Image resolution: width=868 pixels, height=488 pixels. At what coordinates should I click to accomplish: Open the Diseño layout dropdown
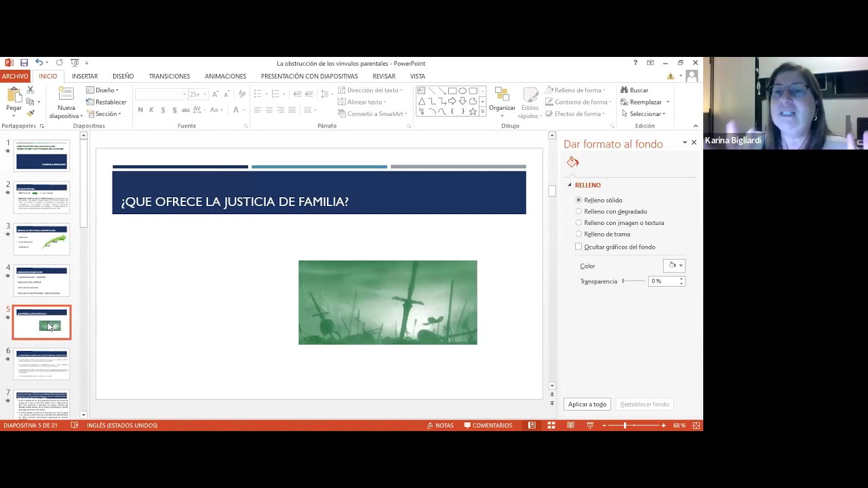pyautogui.click(x=102, y=90)
